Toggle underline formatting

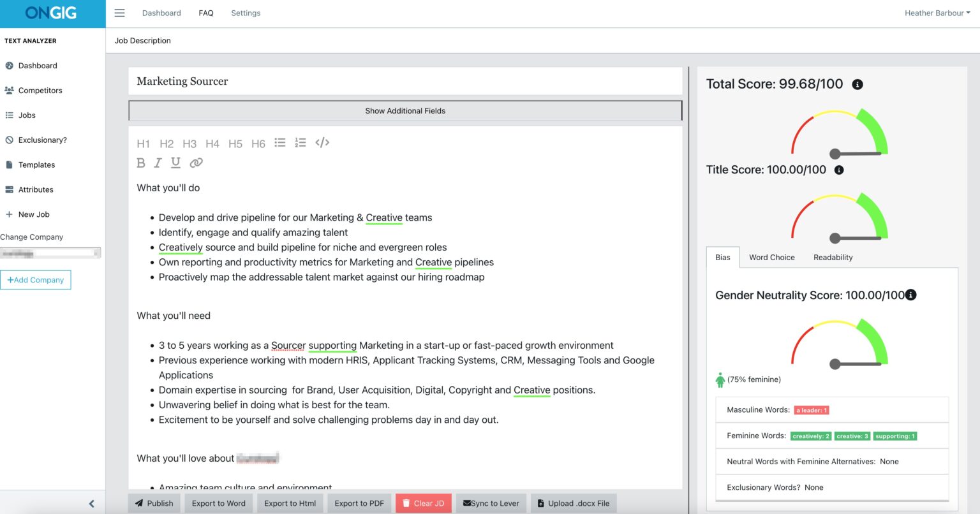pos(175,163)
